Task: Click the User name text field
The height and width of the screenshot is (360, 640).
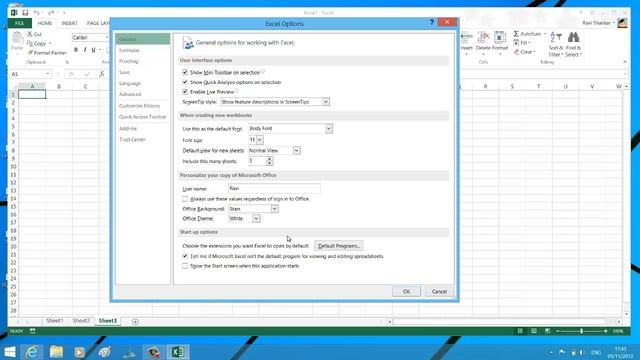Action: [274, 189]
